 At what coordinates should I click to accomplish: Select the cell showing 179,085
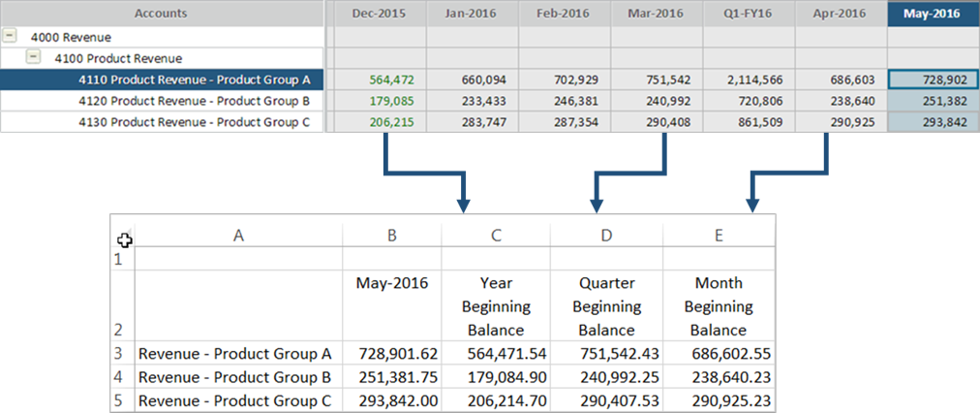click(x=381, y=101)
